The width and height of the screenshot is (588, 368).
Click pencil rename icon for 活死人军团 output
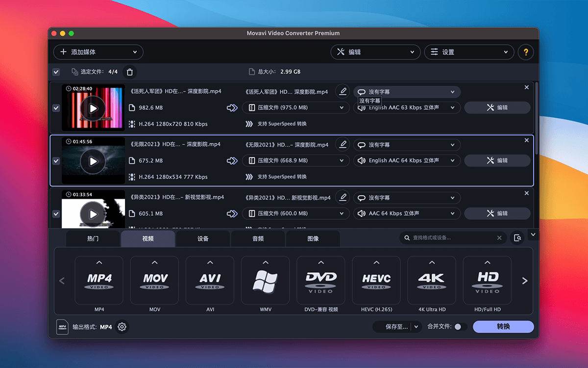(343, 91)
